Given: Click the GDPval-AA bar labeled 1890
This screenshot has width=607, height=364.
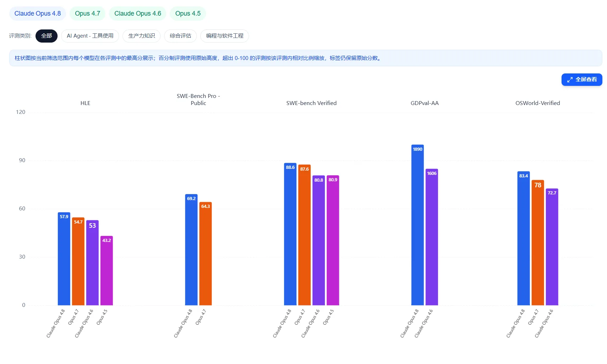Looking at the screenshot, I should 418,225.
